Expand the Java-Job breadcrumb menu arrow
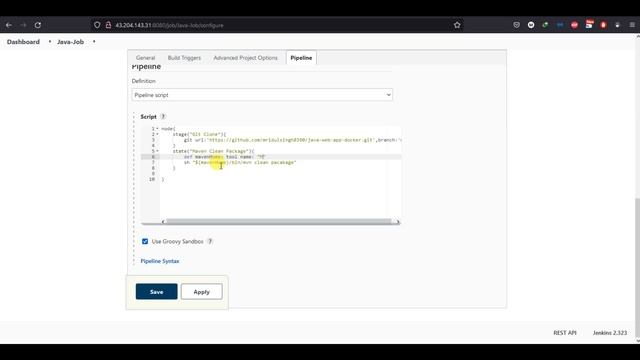 (94, 42)
